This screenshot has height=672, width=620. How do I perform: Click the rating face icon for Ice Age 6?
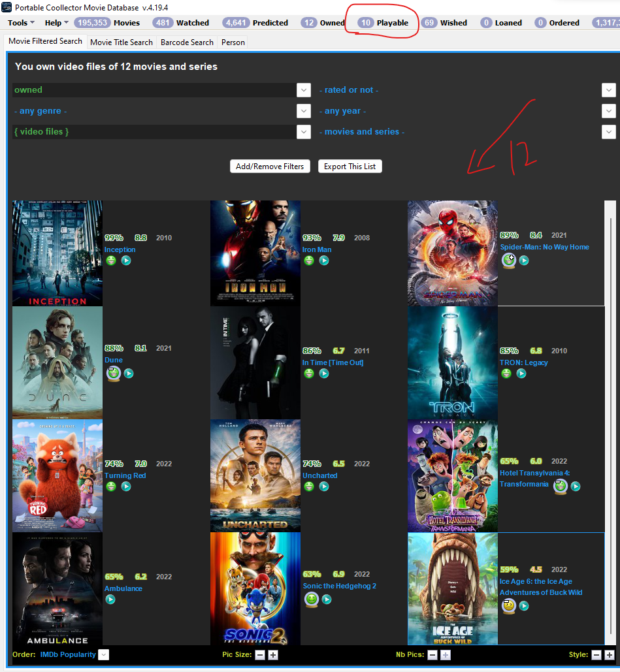pos(509,605)
